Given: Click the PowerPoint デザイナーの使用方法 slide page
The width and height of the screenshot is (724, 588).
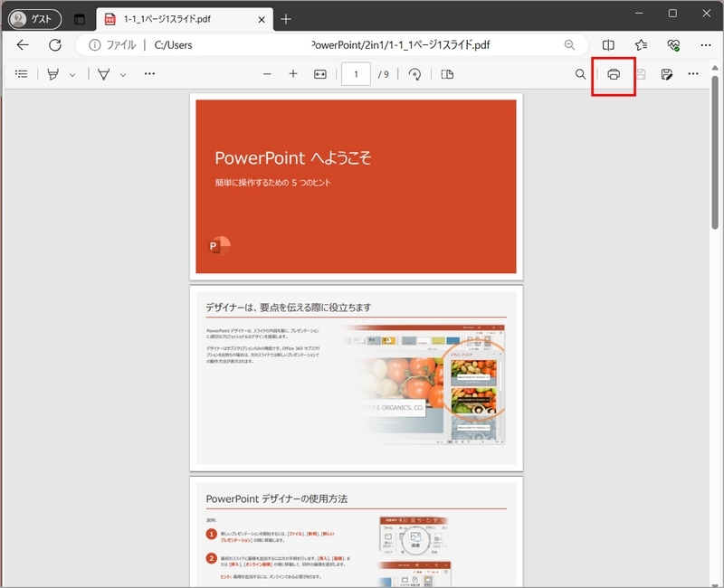Looking at the screenshot, I should pyautogui.click(x=356, y=533).
